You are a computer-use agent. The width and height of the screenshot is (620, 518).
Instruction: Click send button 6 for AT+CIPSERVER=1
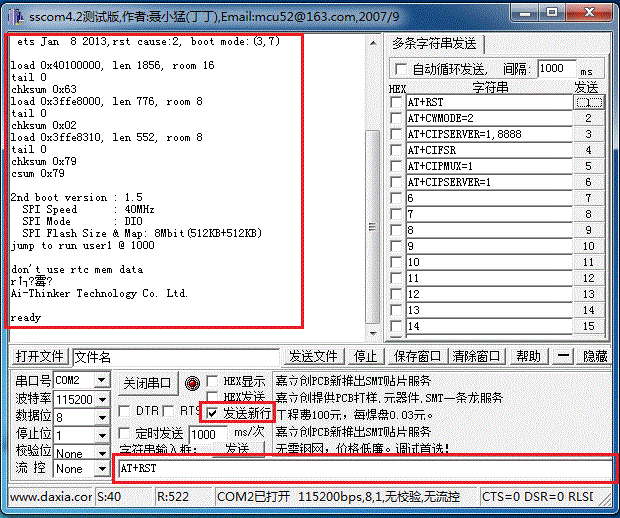(589, 182)
